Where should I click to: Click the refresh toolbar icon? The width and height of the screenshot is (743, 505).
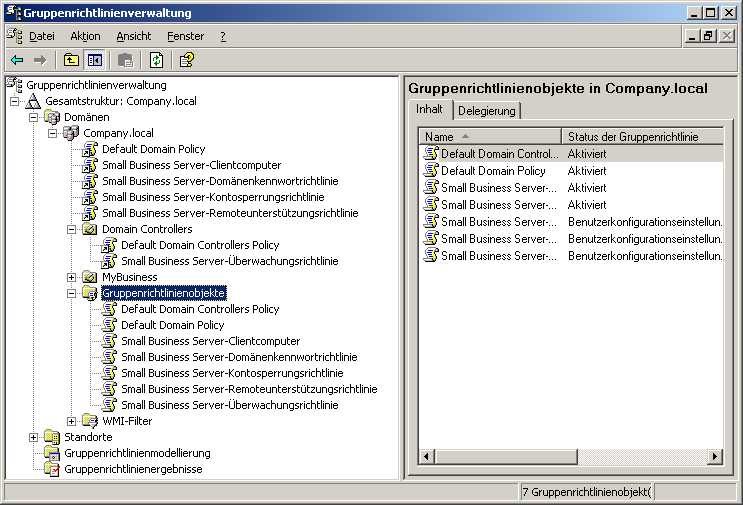coord(156,60)
